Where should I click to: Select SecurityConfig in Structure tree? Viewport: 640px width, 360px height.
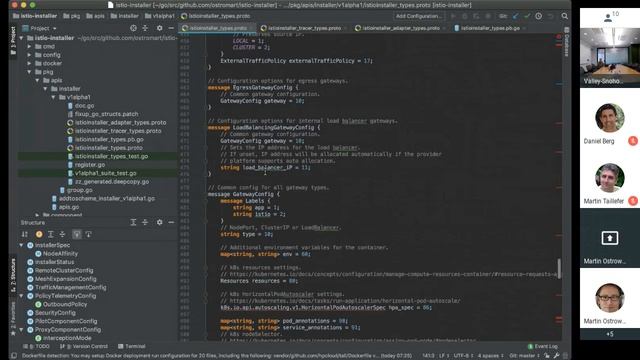click(x=51, y=313)
